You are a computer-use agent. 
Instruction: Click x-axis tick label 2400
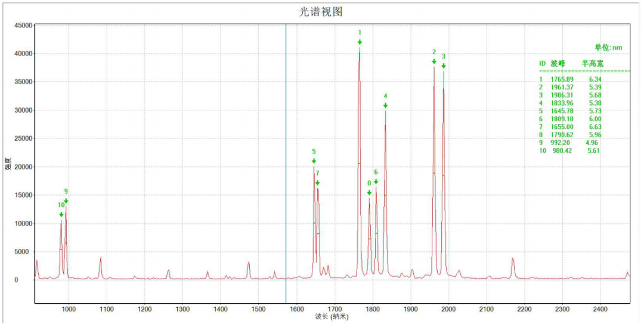[x=600, y=308]
